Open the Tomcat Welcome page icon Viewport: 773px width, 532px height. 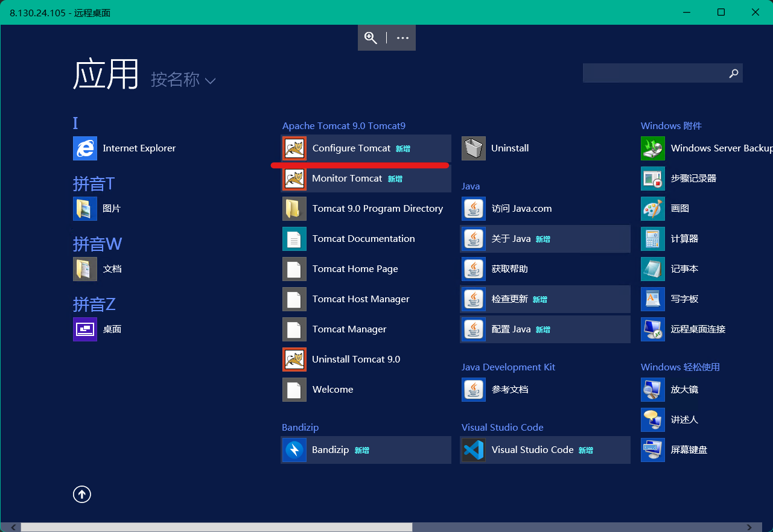[x=294, y=390]
